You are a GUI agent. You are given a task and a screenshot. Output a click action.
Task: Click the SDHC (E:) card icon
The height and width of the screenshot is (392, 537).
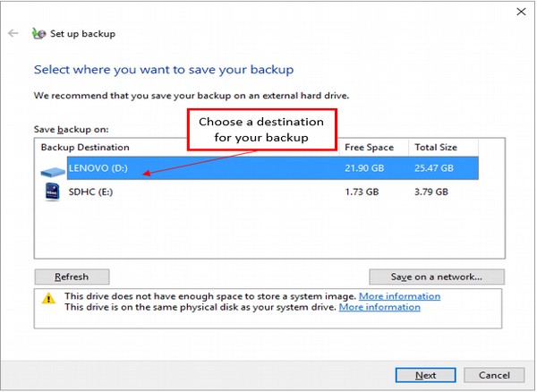pyautogui.click(x=52, y=192)
